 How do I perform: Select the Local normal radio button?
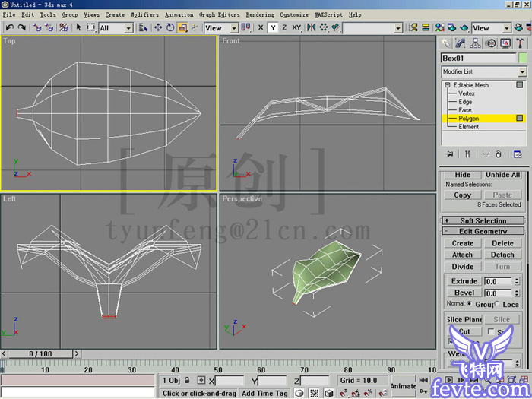pyautogui.click(x=497, y=304)
